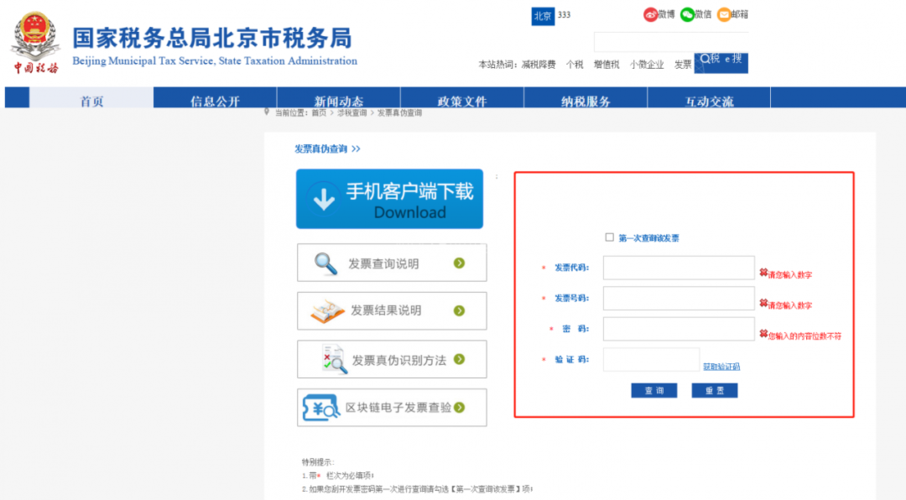Click the download arrow icon on blue banner
906x500 pixels.
tap(324, 199)
